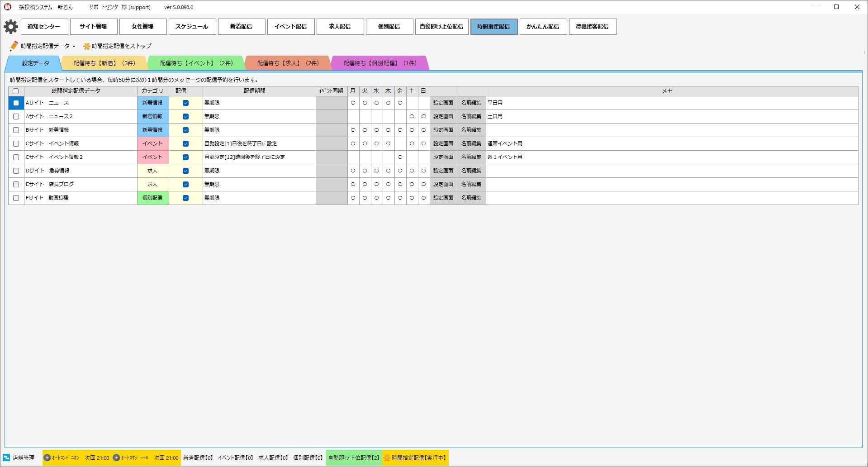The width and height of the screenshot is (868, 467).
Task: Click the 店舗管理 switch icon
Action: [7, 457]
